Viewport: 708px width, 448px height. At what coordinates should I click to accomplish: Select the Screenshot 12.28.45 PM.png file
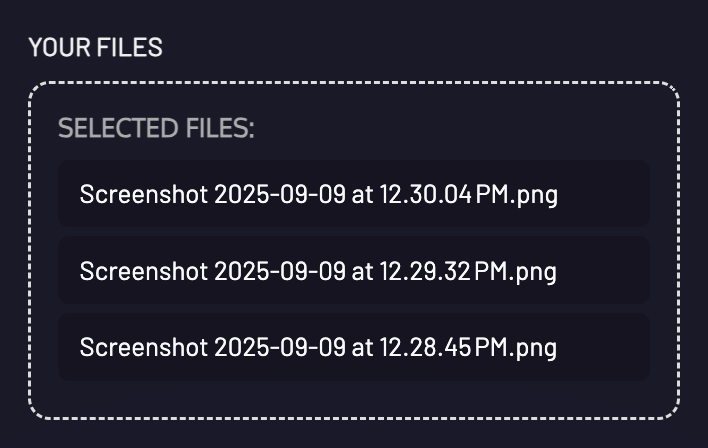(x=318, y=347)
